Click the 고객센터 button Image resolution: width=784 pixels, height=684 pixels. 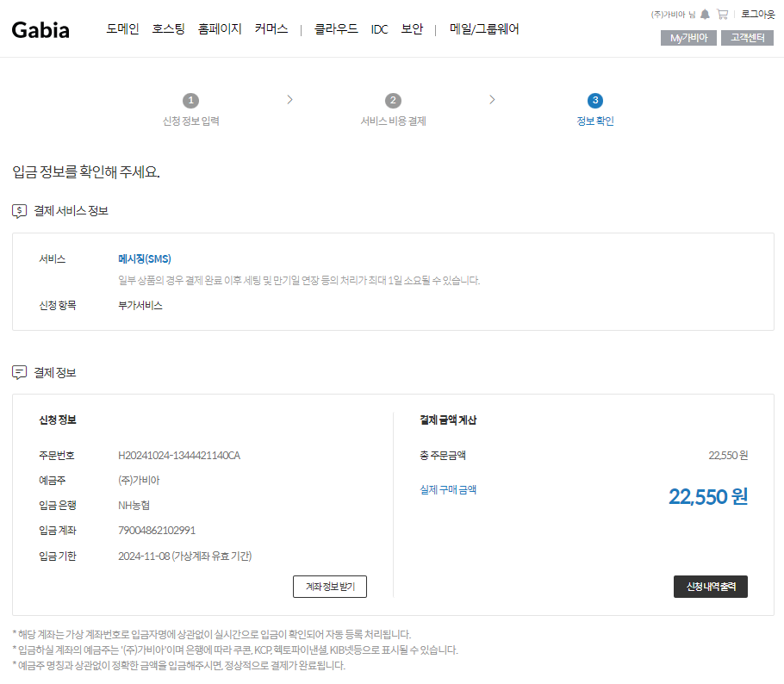(x=748, y=38)
